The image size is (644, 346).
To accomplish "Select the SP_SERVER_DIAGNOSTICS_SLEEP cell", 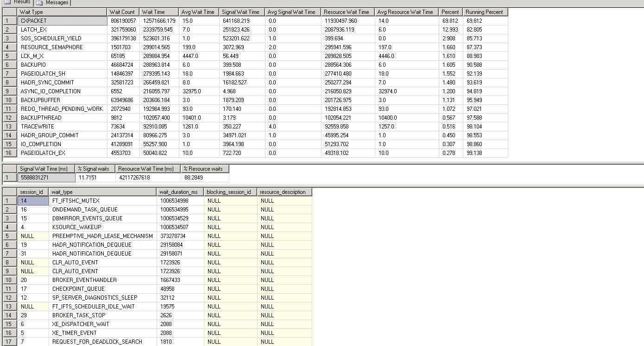I will pyautogui.click(x=103, y=298).
